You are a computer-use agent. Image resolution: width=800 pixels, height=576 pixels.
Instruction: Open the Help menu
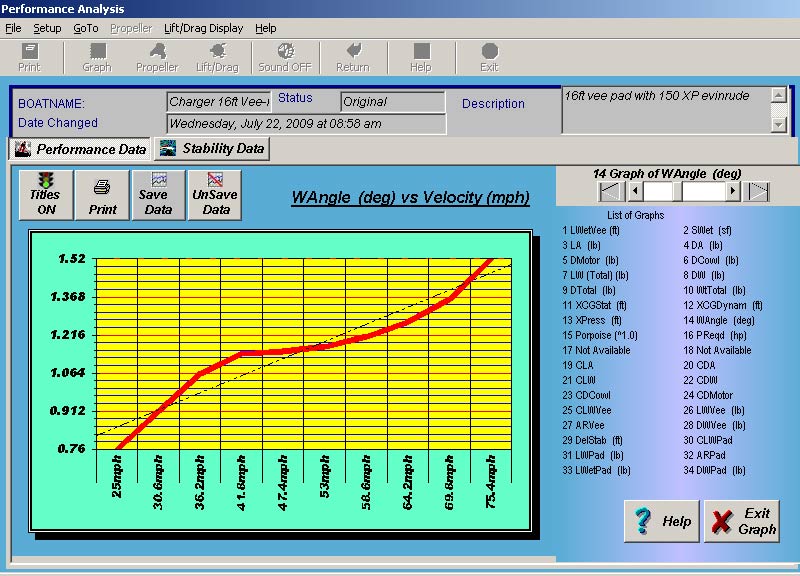[x=266, y=28]
